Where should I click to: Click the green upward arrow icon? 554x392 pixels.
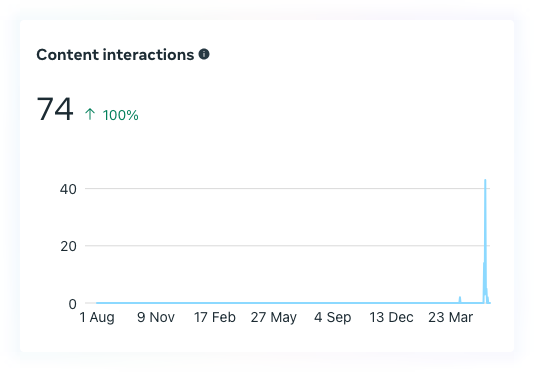click(x=90, y=114)
